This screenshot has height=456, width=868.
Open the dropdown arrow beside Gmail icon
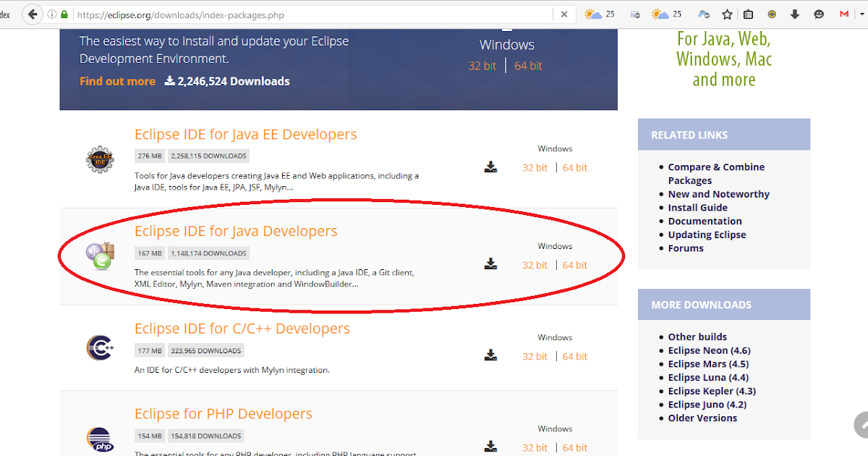[x=861, y=14]
